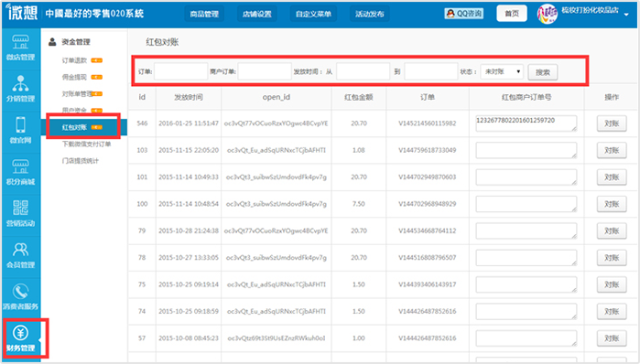Click order number V144759618733049
The height and width of the screenshot is (364, 640).
[428, 150]
